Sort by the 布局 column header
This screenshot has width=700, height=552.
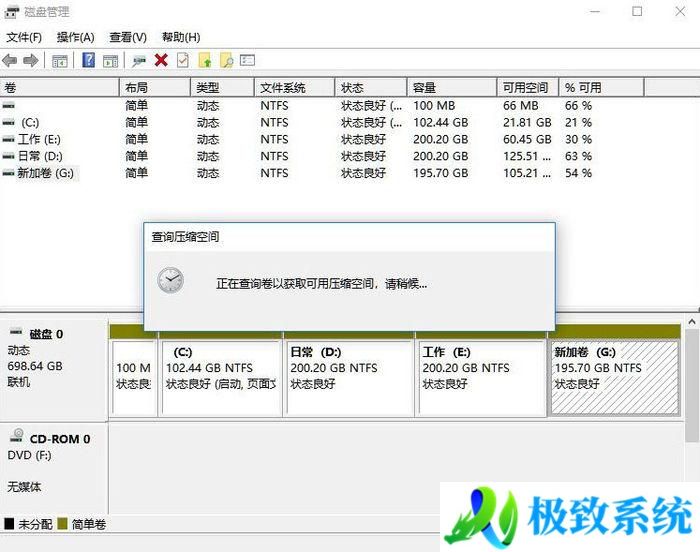click(155, 88)
